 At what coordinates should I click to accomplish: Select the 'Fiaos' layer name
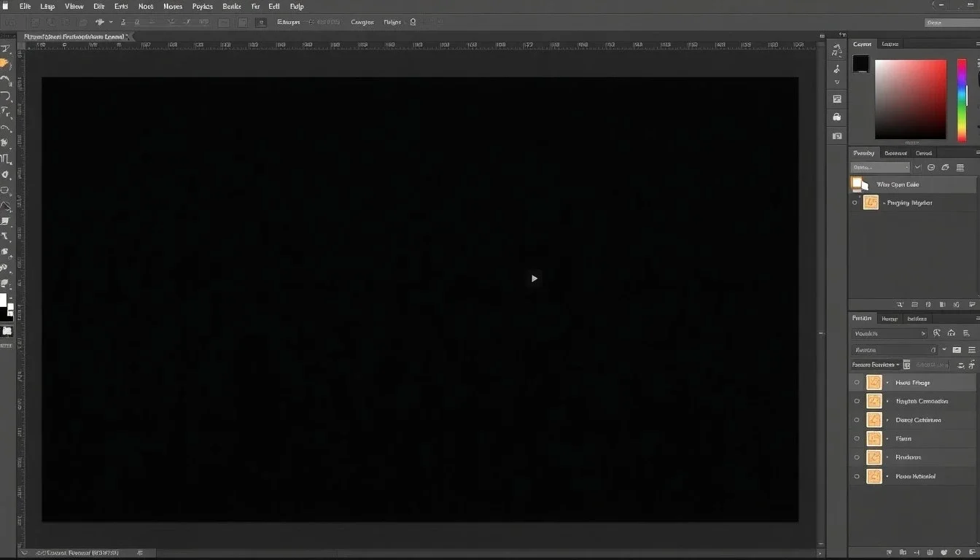pyautogui.click(x=903, y=439)
